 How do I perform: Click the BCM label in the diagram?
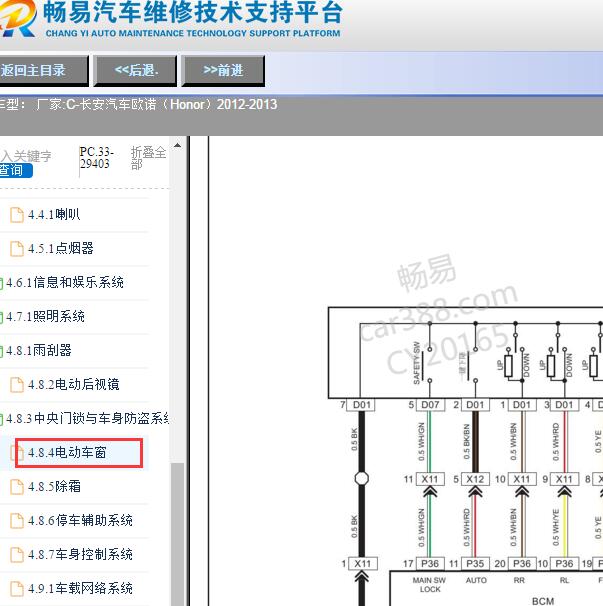543,601
